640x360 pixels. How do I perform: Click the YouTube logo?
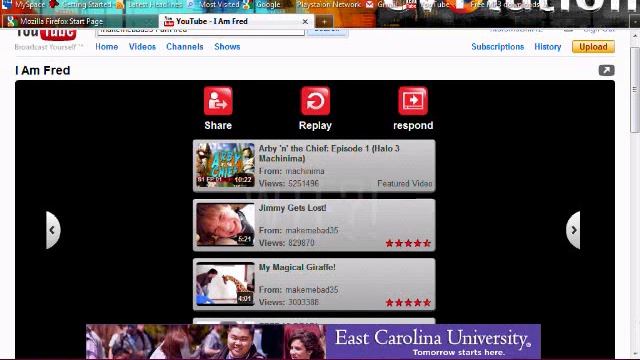[46, 33]
